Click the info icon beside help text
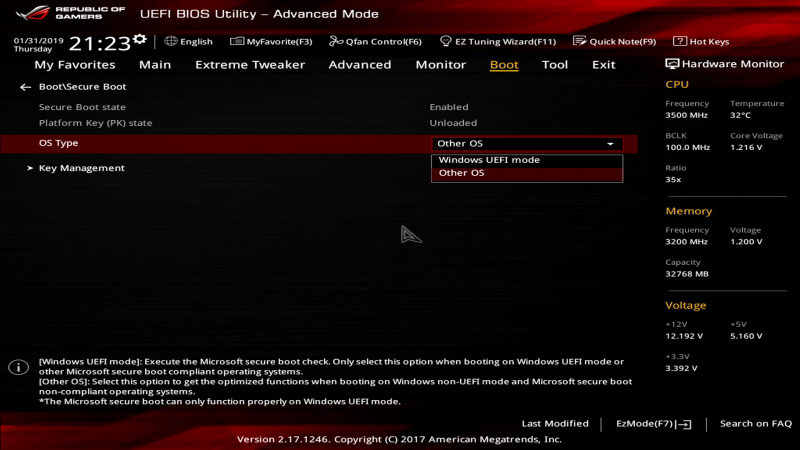The height and width of the screenshot is (450, 800). coord(18,367)
